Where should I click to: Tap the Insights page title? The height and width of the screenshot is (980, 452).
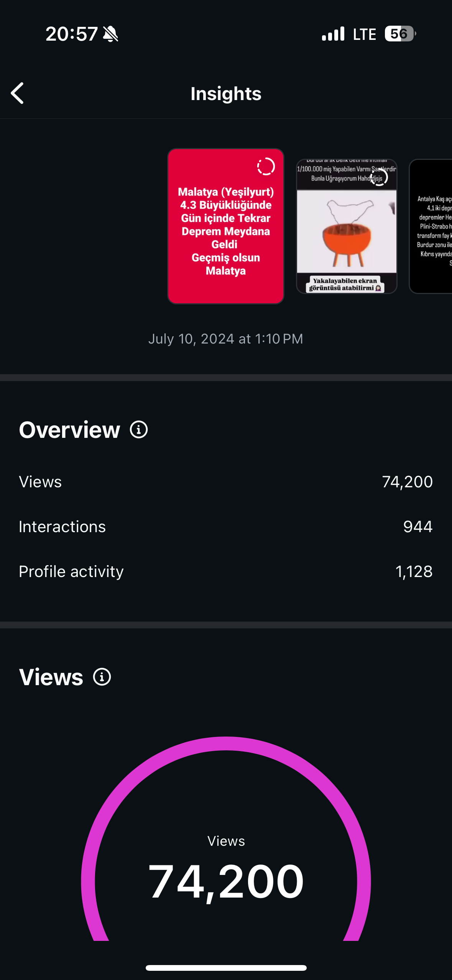[x=226, y=94]
